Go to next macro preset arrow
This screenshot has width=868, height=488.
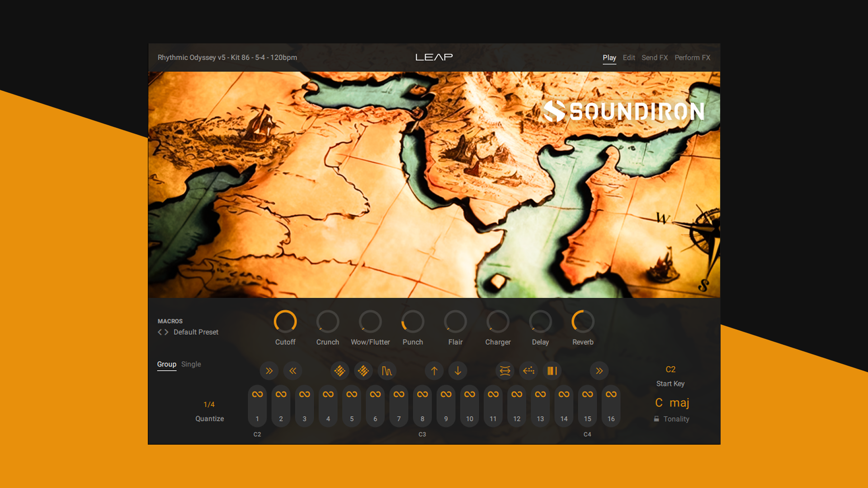(x=166, y=332)
